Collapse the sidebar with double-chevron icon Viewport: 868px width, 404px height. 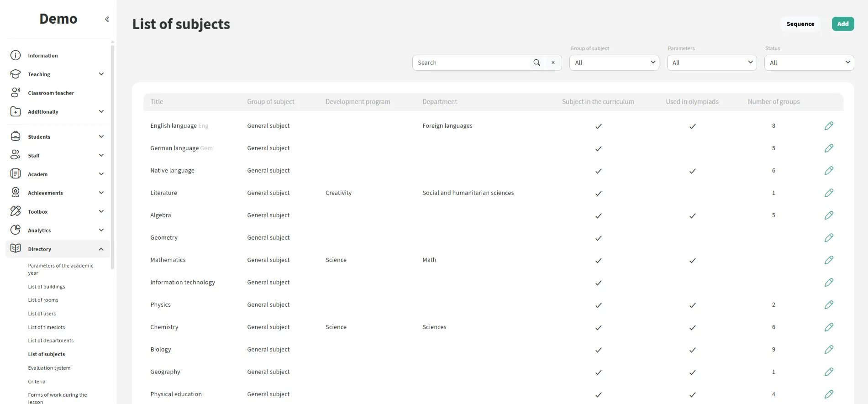tap(107, 19)
